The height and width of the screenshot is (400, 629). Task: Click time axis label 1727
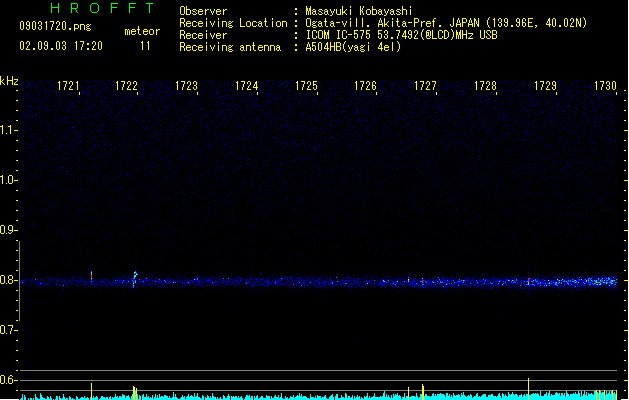(x=425, y=86)
